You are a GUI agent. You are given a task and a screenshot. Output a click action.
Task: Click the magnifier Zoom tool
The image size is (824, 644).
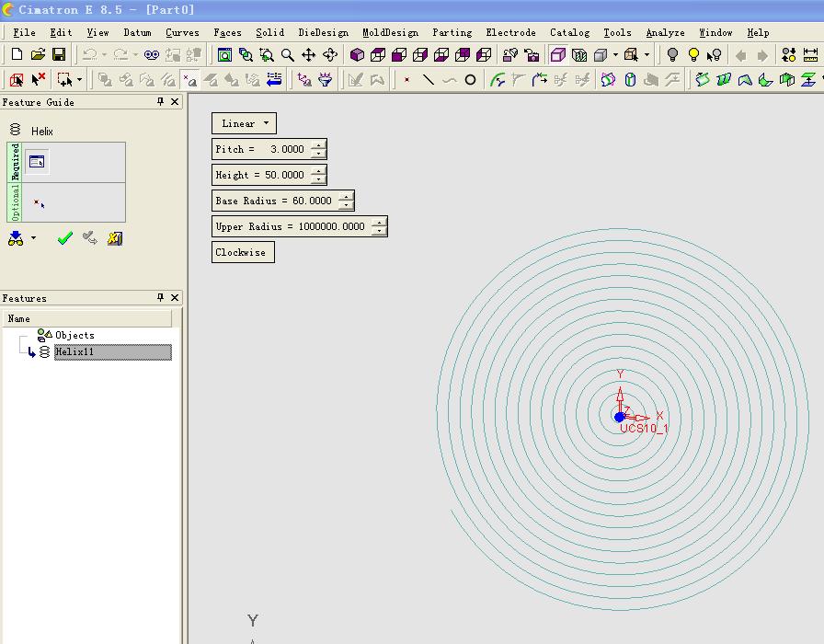point(288,55)
